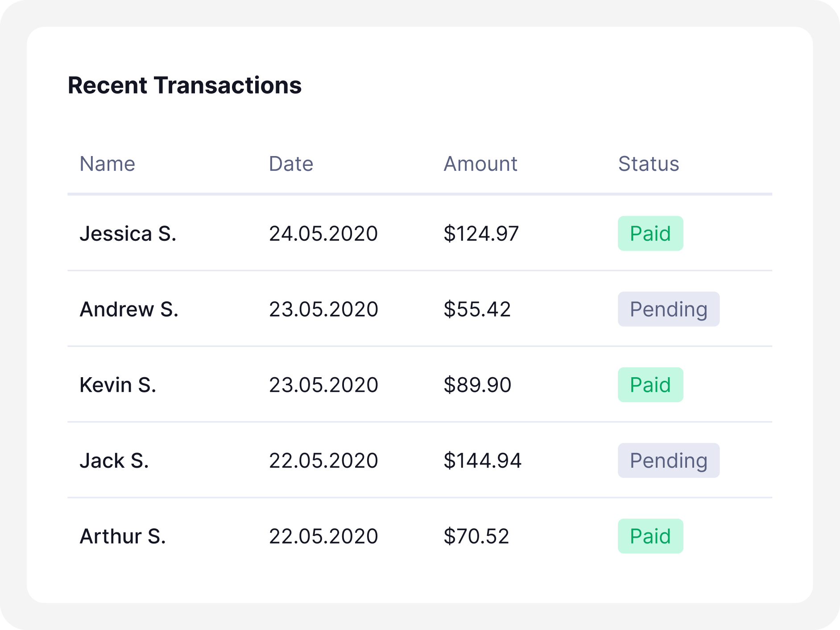Click the $144.94 amount value
This screenshot has width=840, height=630.
pyautogui.click(x=482, y=461)
